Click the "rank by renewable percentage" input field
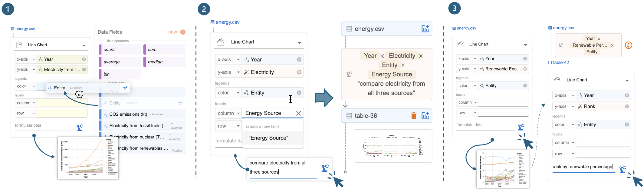 [583, 167]
